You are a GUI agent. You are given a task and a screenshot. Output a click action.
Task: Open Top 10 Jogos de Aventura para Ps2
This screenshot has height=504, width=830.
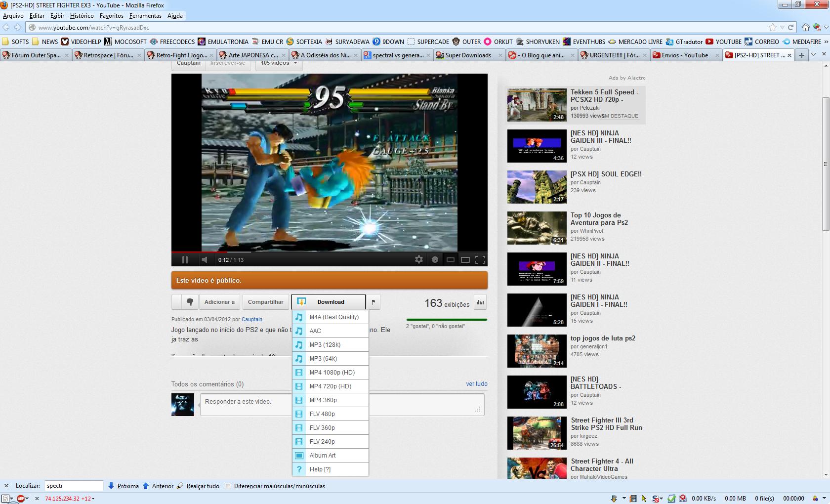[599, 219]
